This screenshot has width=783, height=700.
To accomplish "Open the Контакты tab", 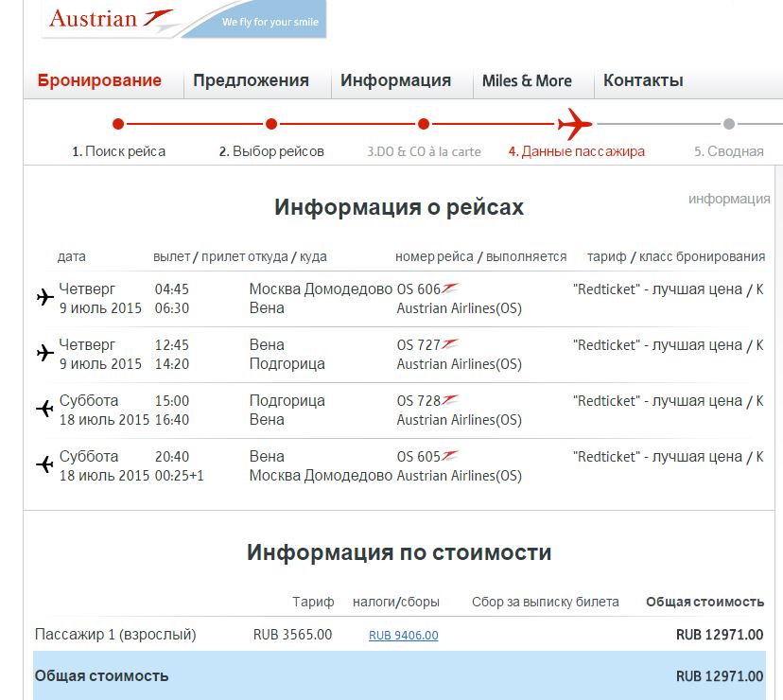I will (643, 80).
